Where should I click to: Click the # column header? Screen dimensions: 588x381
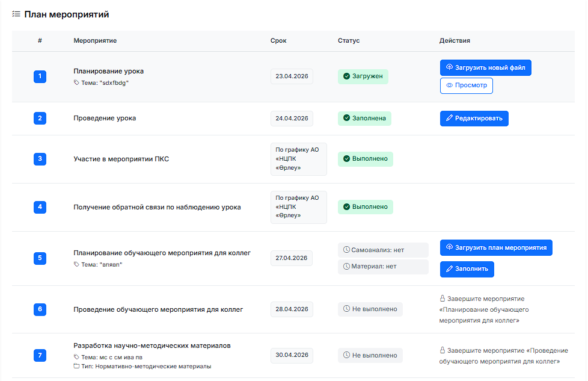click(x=40, y=40)
